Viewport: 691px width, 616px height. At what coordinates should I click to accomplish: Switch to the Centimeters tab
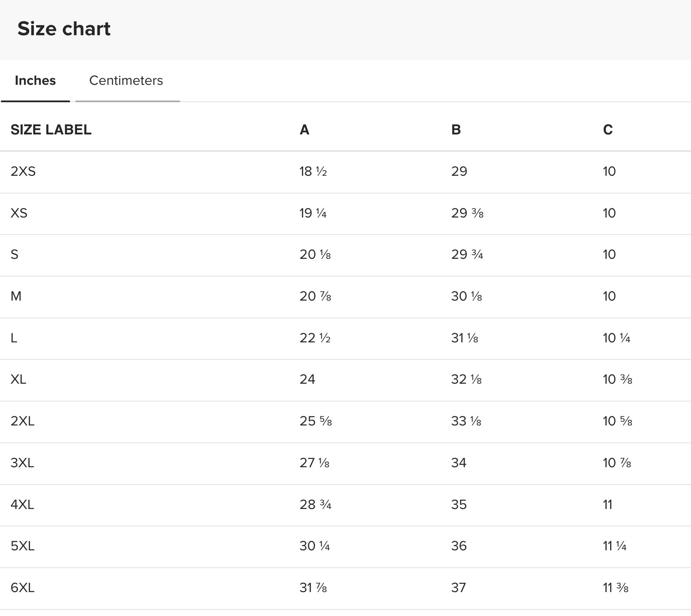tap(126, 81)
